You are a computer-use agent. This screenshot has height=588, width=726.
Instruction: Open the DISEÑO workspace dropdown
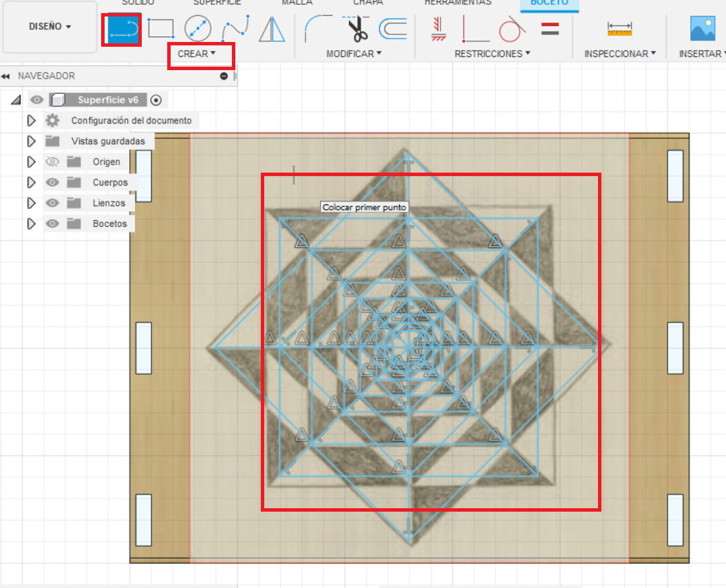click(x=50, y=26)
